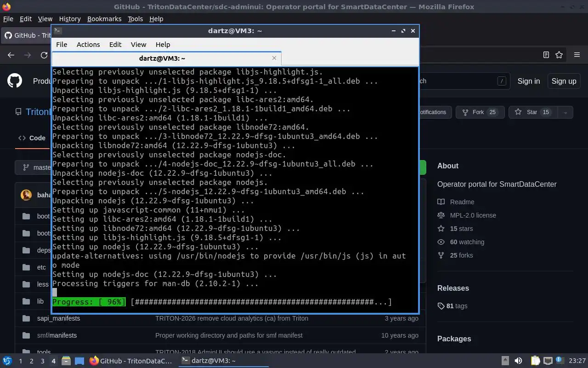Open the file manager taskbar launcher
The width and height of the screenshot is (588, 368).
click(66, 361)
